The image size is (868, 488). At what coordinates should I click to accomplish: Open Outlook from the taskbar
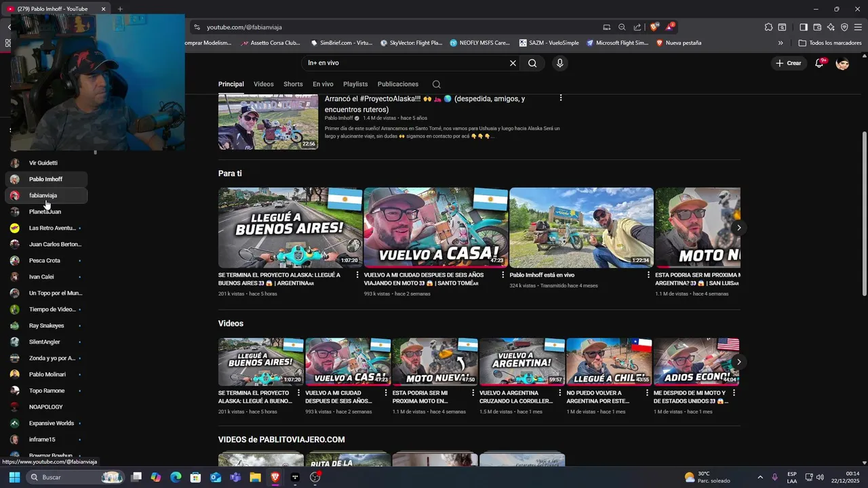pyautogui.click(x=216, y=477)
